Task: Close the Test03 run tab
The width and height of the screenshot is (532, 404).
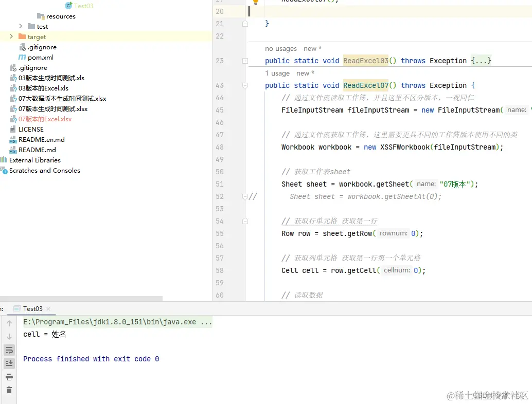Action: [x=48, y=309]
